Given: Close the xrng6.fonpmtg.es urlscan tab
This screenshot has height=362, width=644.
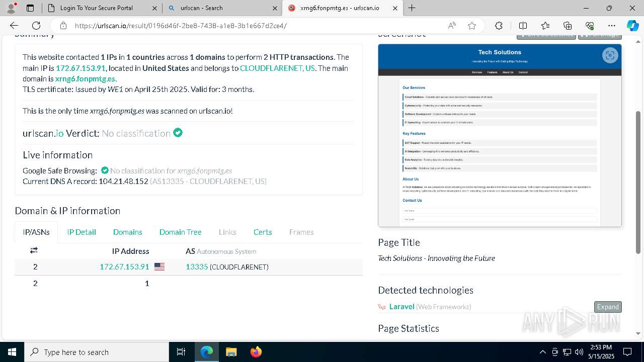Looking at the screenshot, I should (x=395, y=8).
